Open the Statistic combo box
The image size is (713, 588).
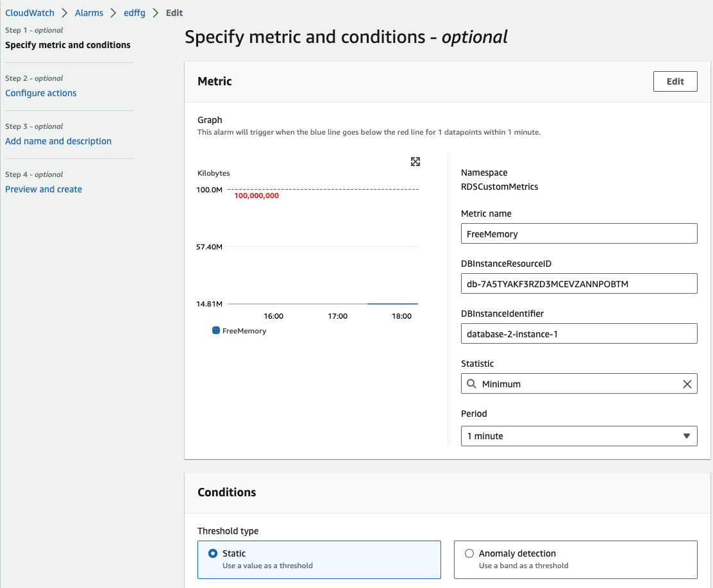tap(578, 384)
